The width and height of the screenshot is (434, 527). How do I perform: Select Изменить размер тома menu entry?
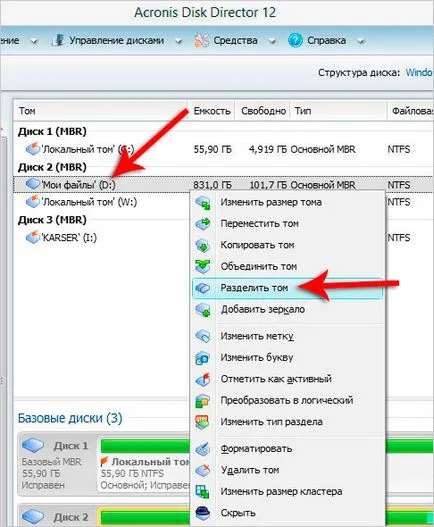tap(287, 203)
